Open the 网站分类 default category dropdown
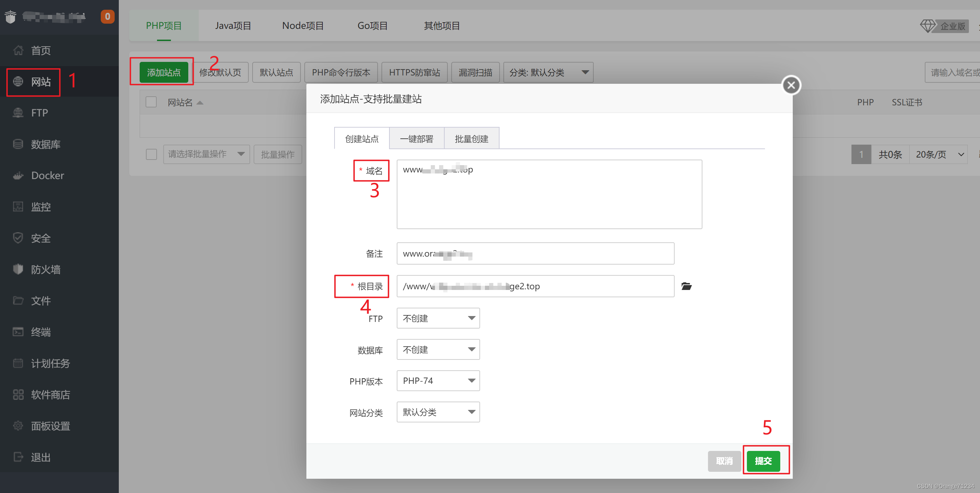Screen dimensions: 980x493 point(438,412)
